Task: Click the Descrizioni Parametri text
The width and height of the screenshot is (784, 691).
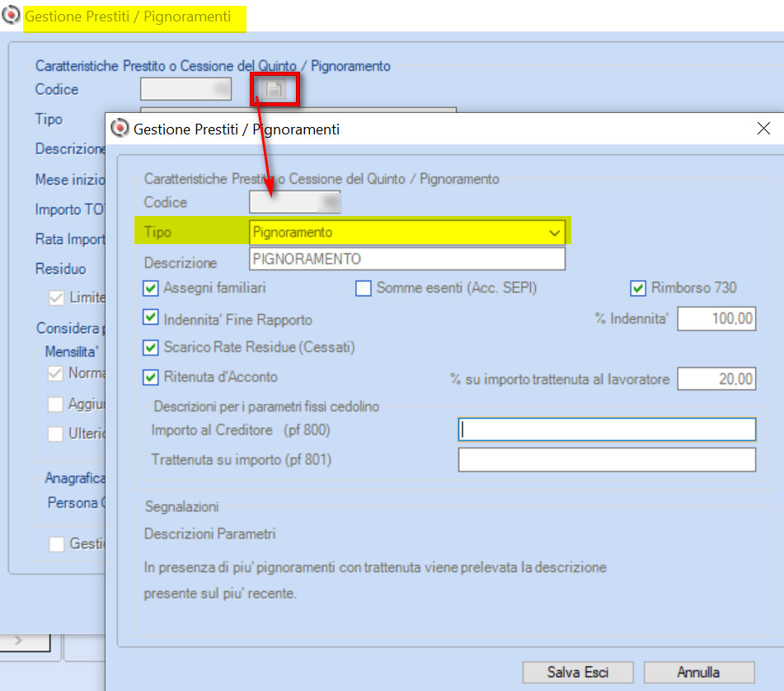Action: pyautogui.click(x=209, y=534)
